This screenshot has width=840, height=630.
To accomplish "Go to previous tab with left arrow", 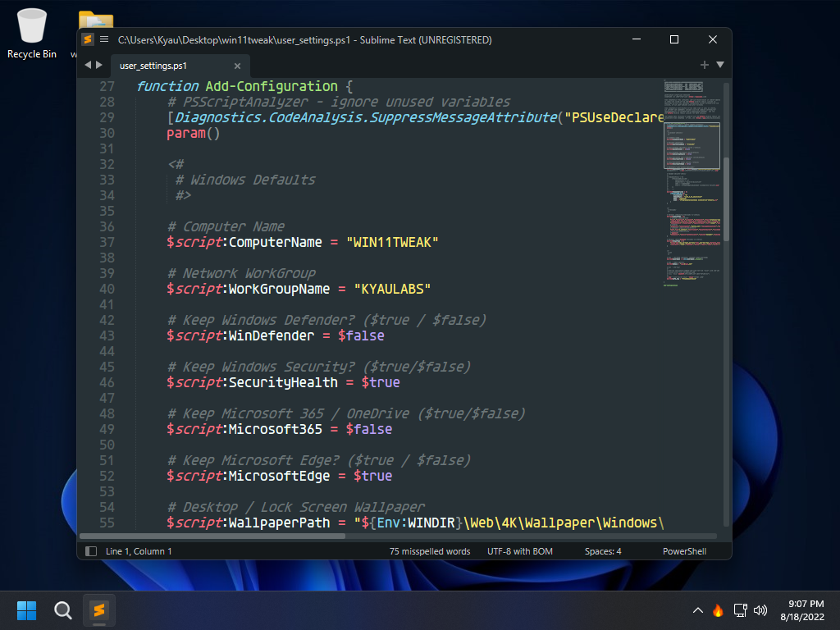I will [x=88, y=65].
